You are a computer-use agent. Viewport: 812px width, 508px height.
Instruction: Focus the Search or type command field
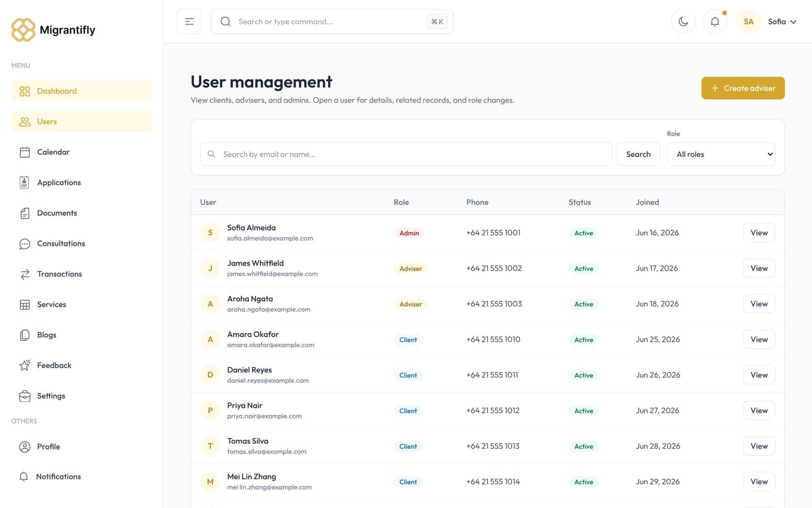[332, 21]
